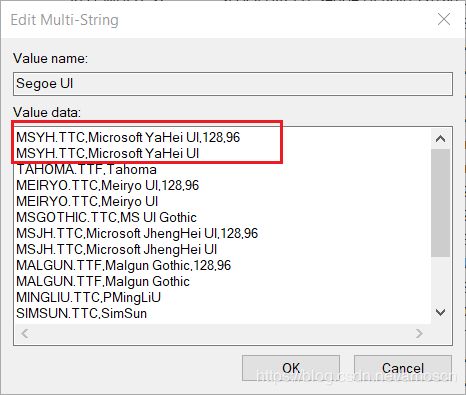Click the horizontal scrollbar left arrow
The image size is (466, 395).
click(x=25, y=333)
